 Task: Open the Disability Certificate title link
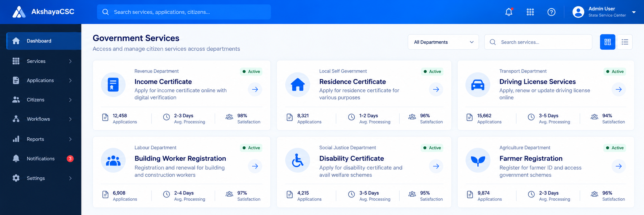point(351,158)
